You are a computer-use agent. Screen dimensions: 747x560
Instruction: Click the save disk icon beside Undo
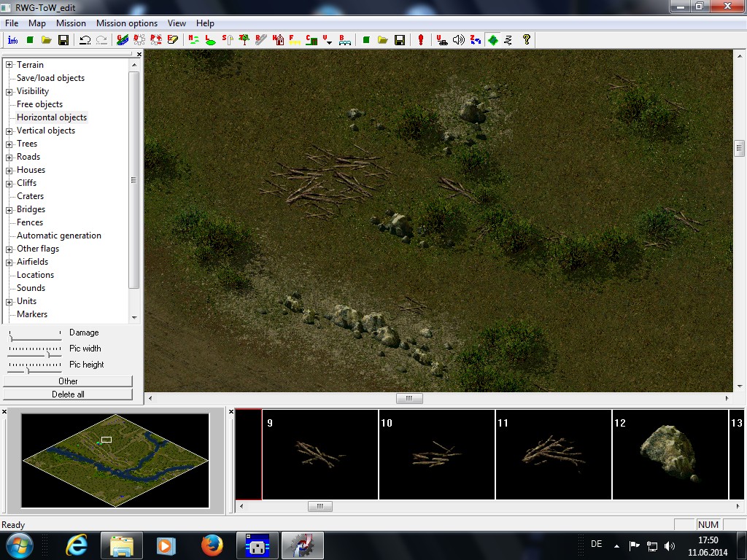coord(63,40)
